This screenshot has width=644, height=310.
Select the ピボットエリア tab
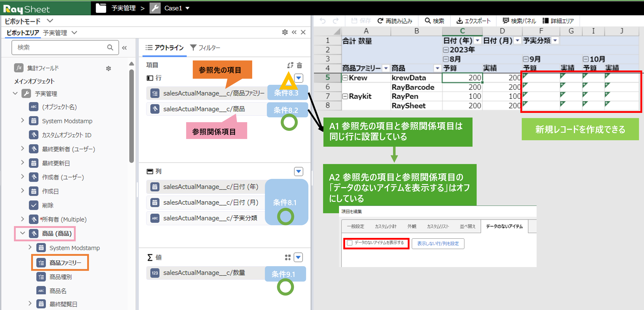pyautogui.click(x=23, y=33)
